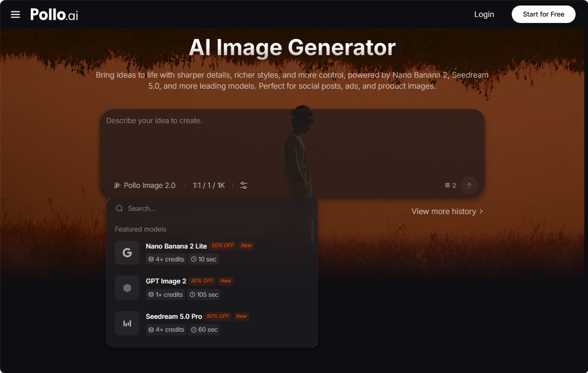This screenshot has width=588, height=373.
Task: Open the 1:1 / 1 / 1K aspect ratio options
Action: click(209, 186)
